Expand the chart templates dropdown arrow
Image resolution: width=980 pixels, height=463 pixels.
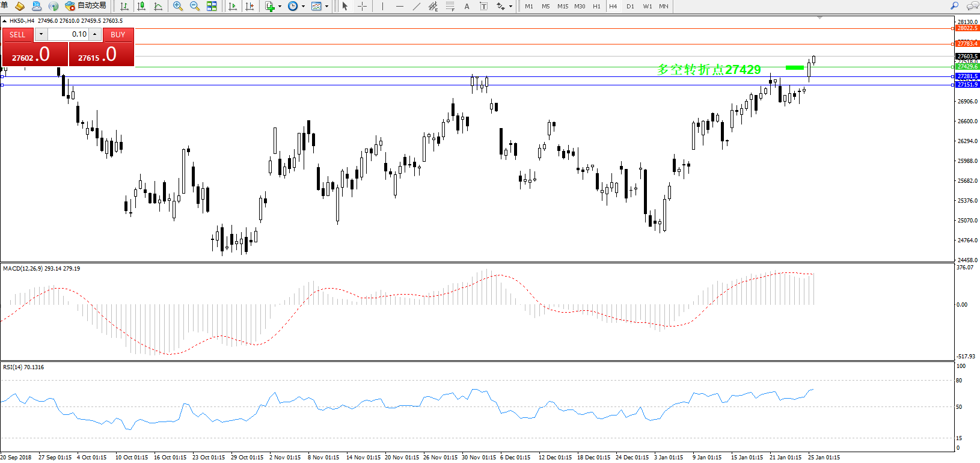click(x=326, y=7)
